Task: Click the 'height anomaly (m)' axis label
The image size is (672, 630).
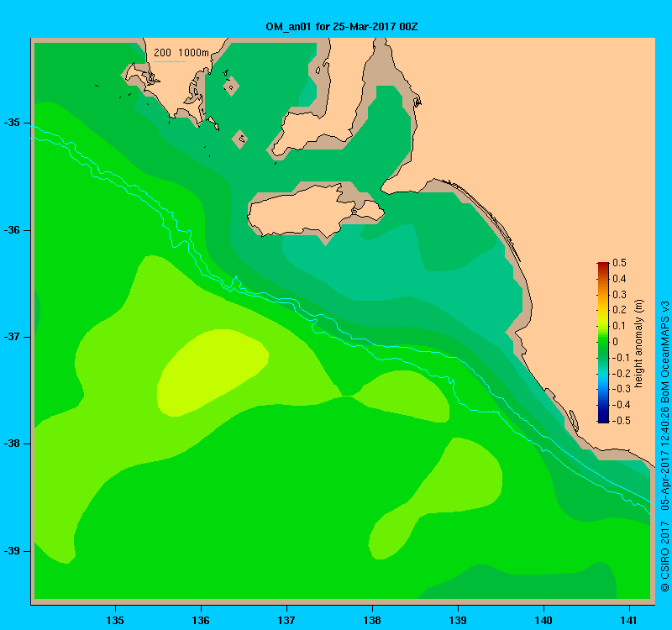Action: (x=638, y=344)
